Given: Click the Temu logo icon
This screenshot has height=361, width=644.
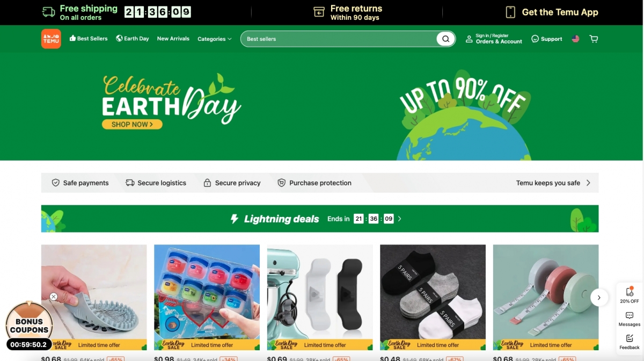Looking at the screenshot, I should click(51, 39).
